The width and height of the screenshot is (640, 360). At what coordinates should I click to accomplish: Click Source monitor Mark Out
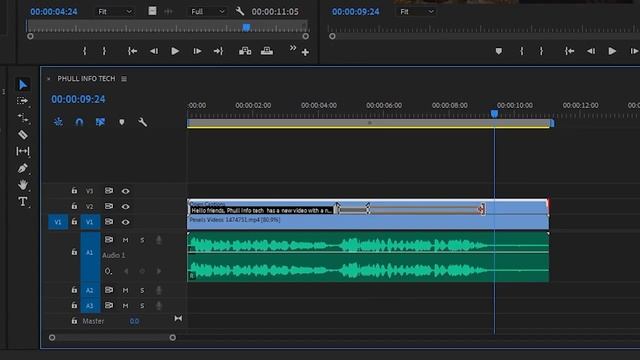104,51
